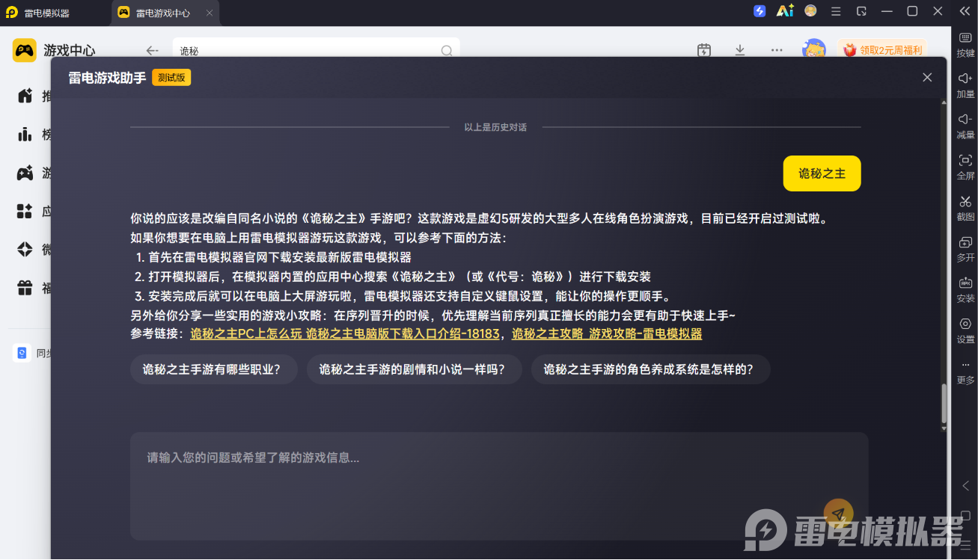This screenshot has width=978, height=560.
Task: Click the blue lightning icon in the title bar
Action: coord(760,11)
